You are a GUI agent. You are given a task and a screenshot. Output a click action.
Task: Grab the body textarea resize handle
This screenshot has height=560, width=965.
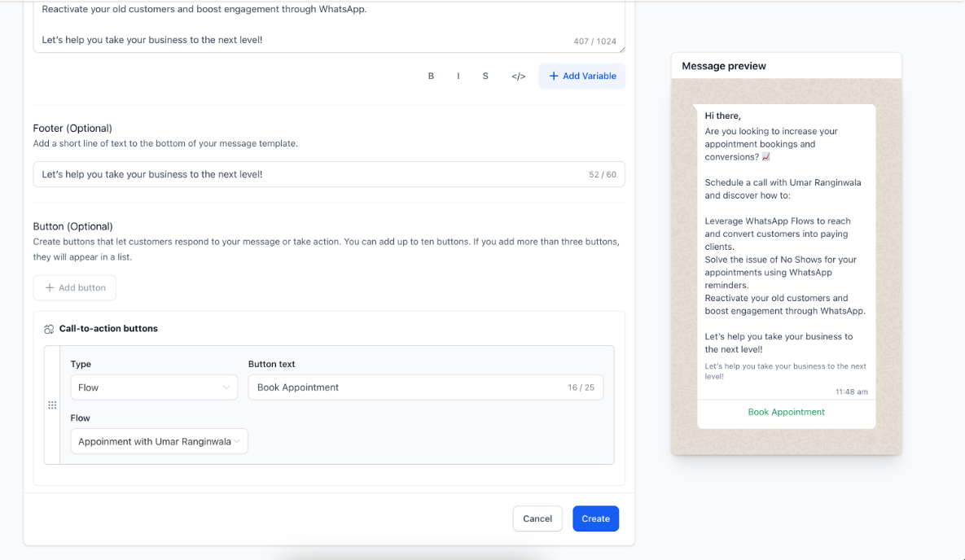[621, 49]
